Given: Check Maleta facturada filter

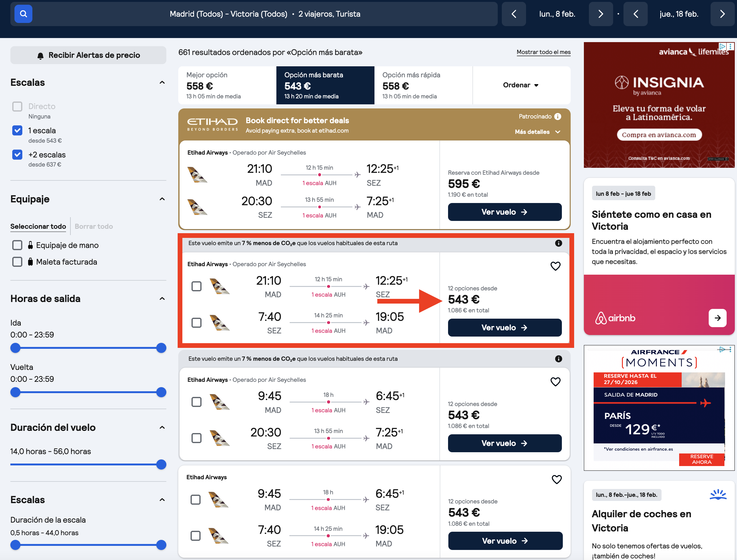Looking at the screenshot, I should pyautogui.click(x=17, y=262).
